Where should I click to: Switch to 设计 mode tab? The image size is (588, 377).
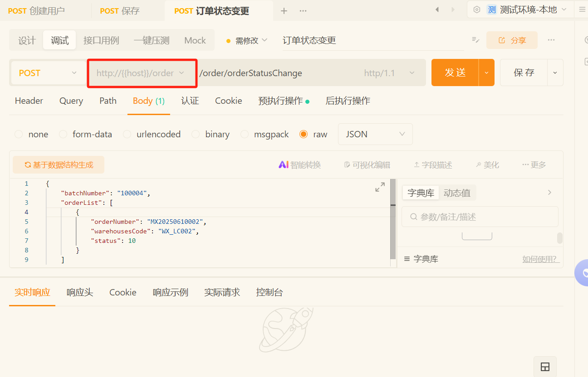click(27, 40)
